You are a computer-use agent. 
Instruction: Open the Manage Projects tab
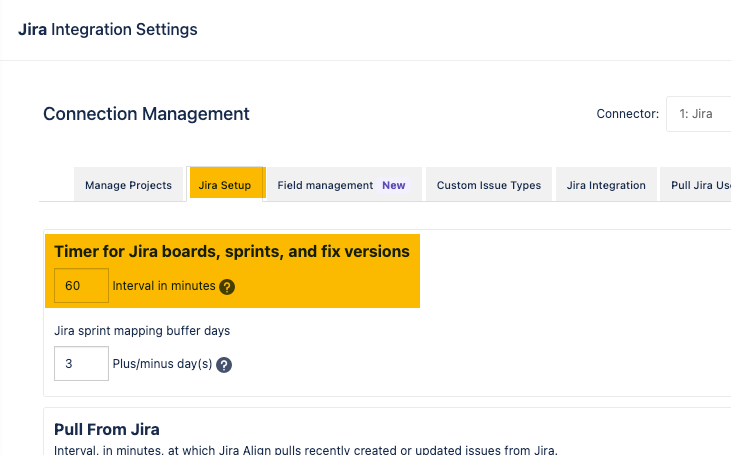[128, 185]
